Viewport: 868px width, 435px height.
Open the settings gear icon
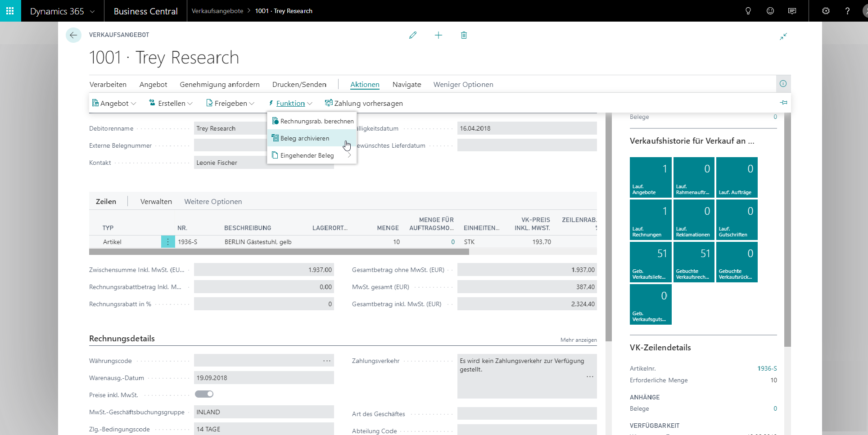[826, 11]
